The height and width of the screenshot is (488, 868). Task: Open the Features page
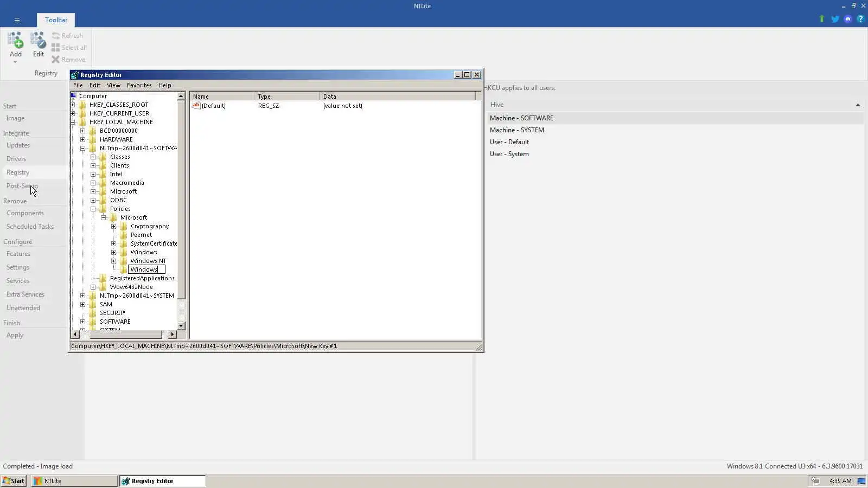pyautogui.click(x=18, y=254)
